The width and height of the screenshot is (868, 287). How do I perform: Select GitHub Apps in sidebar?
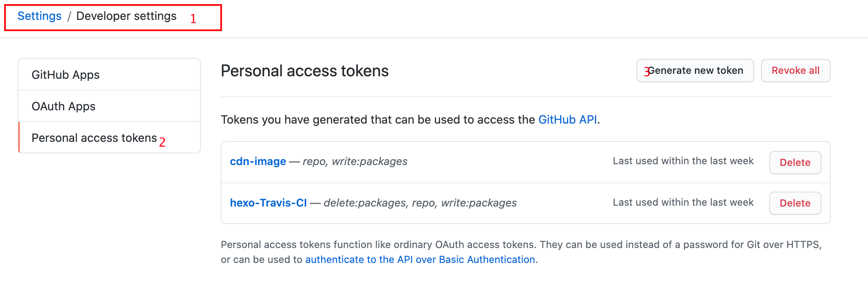pos(110,75)
